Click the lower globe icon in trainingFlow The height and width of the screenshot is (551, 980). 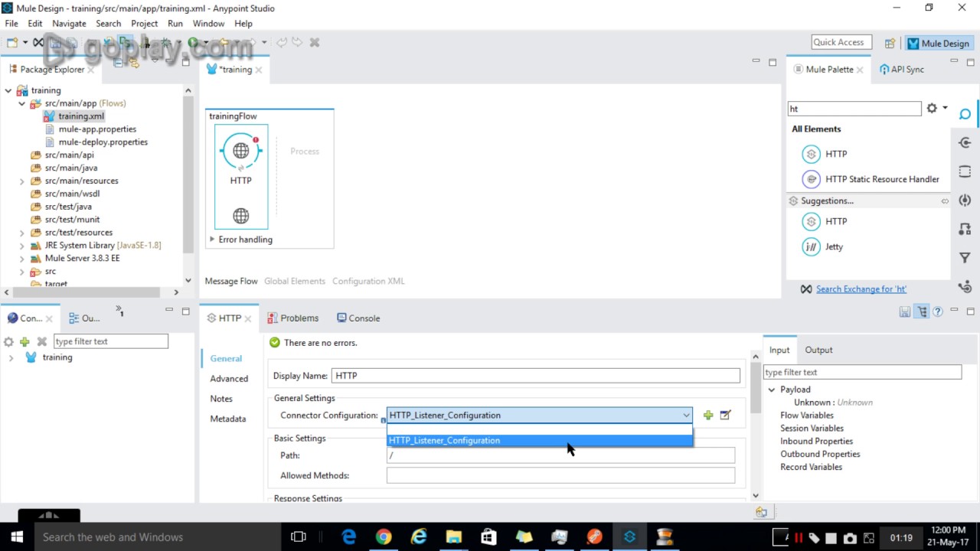tap(240, 217)
